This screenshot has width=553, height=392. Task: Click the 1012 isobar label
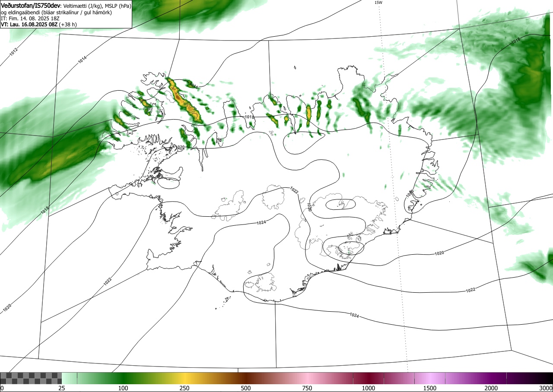pos(14,53)
